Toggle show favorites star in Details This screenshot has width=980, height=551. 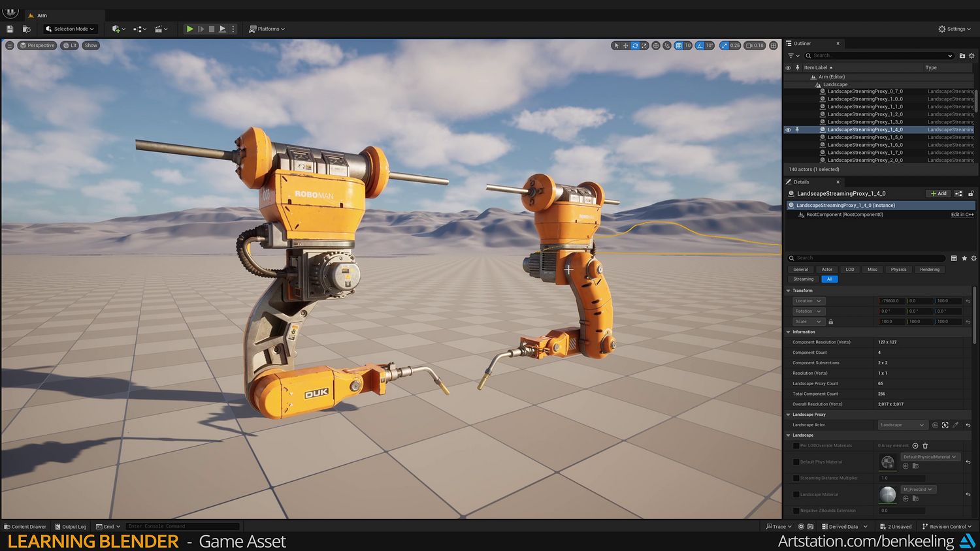pyautogui.click(x=964, y=259)
